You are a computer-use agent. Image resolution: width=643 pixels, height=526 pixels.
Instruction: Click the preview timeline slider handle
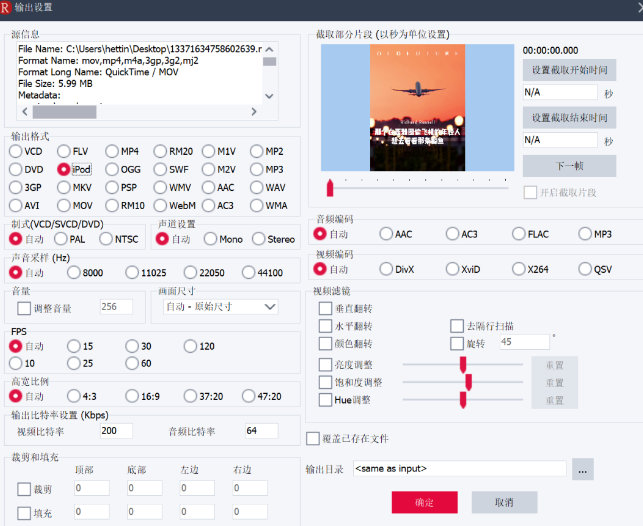coord(330,188)
